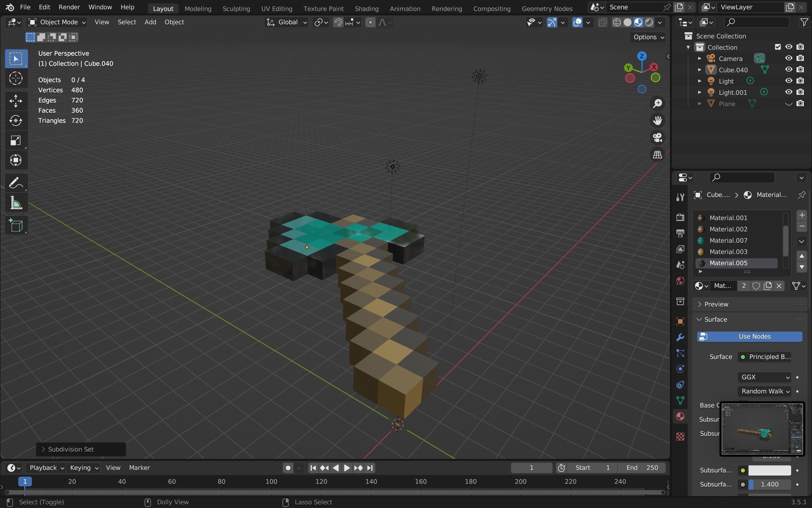Hide Cube.040 in viewport
The height and width of the screenshot is (508, 812).
[789, 69]
